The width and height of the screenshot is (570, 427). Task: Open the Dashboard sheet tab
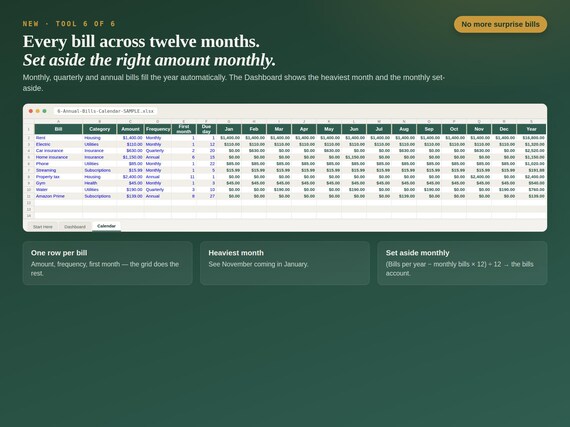coord(75,227)
